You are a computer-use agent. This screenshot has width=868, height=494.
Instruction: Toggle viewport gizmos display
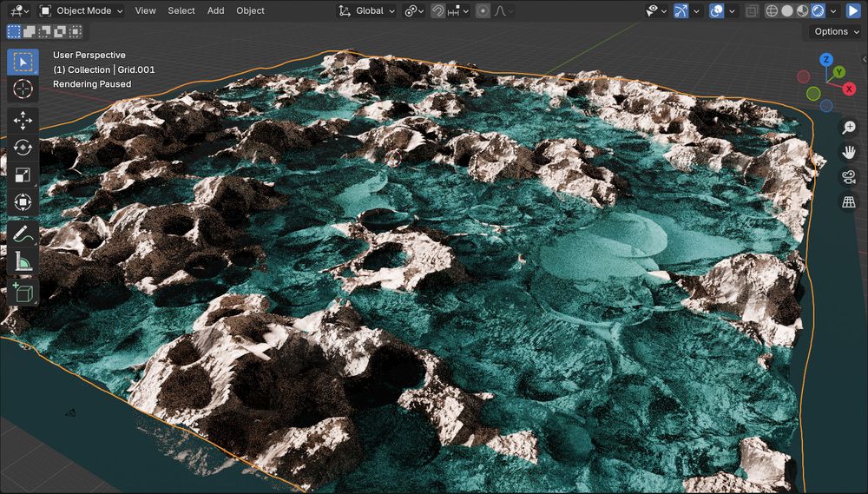pos(681,10)
